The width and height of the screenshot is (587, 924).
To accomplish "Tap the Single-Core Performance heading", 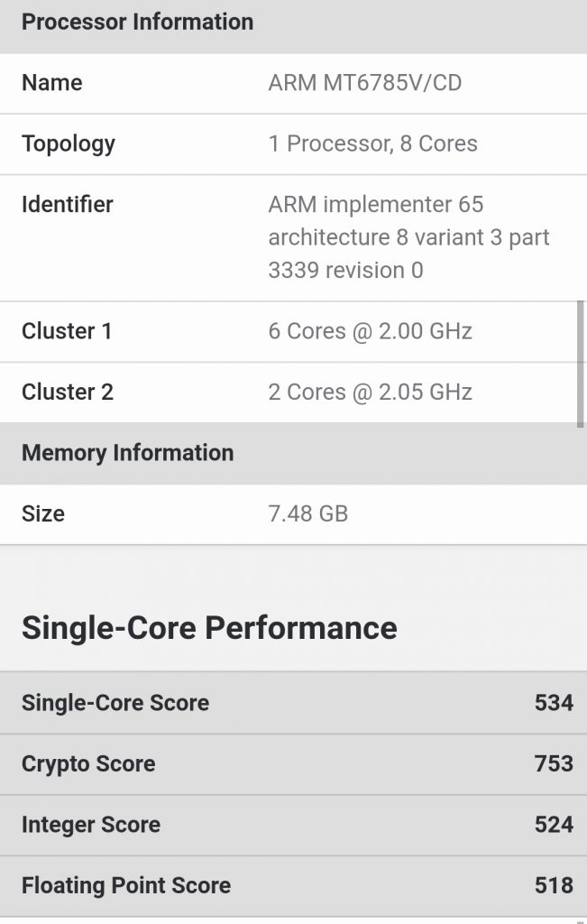I will pos(209,628).
